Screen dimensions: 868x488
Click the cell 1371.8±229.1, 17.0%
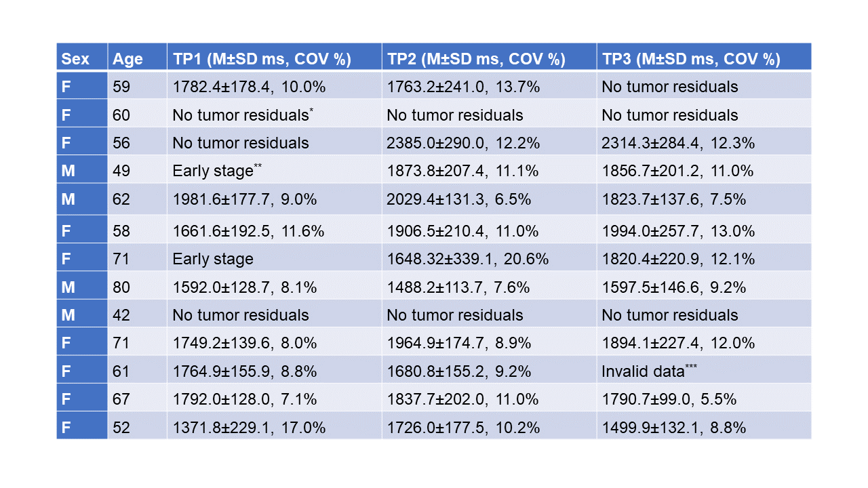[249, 428]
